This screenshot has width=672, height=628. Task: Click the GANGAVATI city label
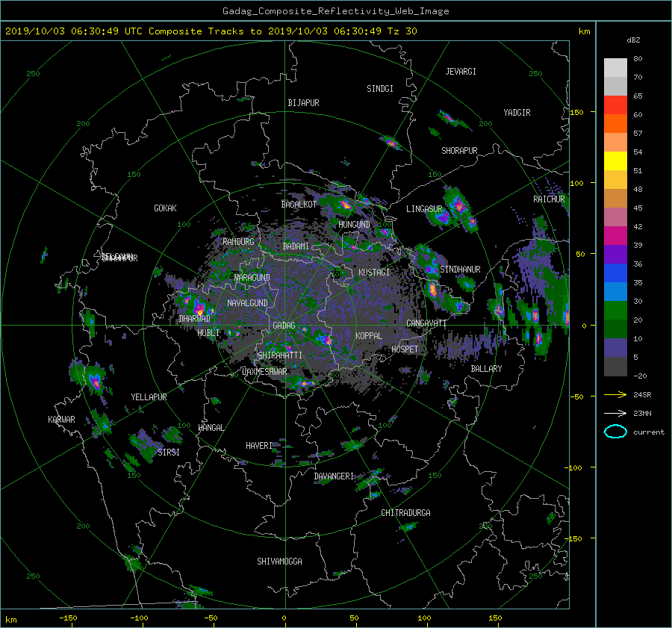426,323
